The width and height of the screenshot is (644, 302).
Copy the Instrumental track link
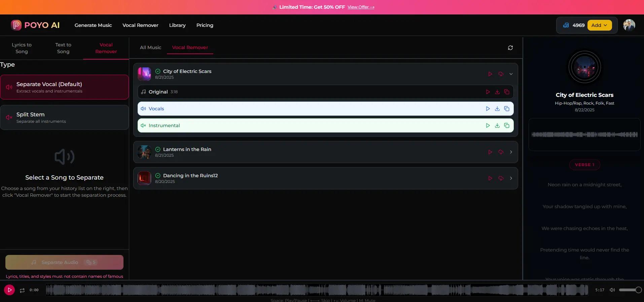[x=507, y=125]
